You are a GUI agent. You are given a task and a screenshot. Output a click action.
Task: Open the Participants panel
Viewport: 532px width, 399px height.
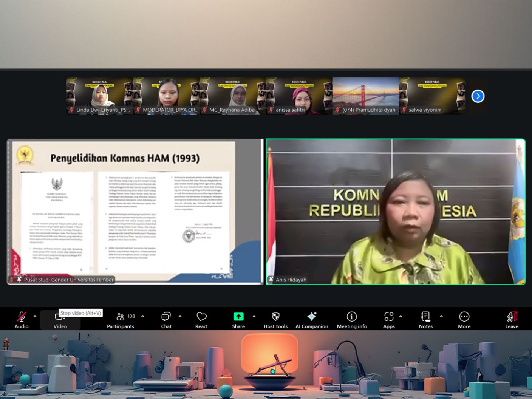[x=120, y=320]
